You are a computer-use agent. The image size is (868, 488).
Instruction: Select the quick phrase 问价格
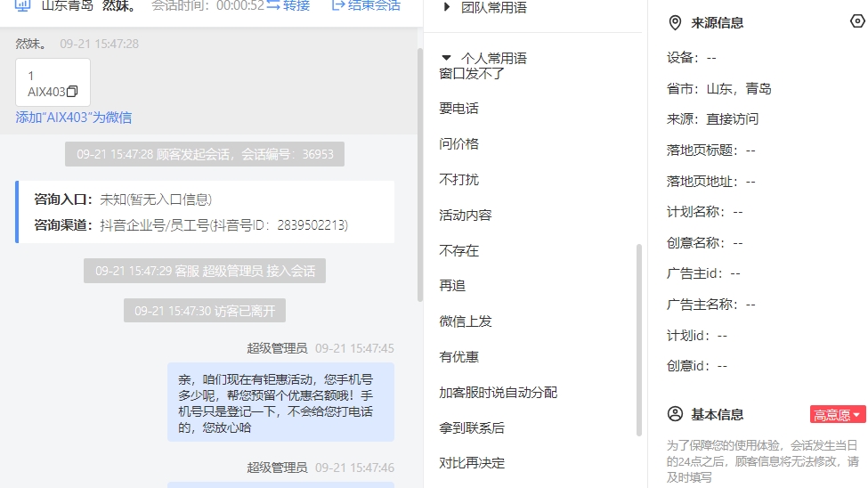(x=458, y=144)
